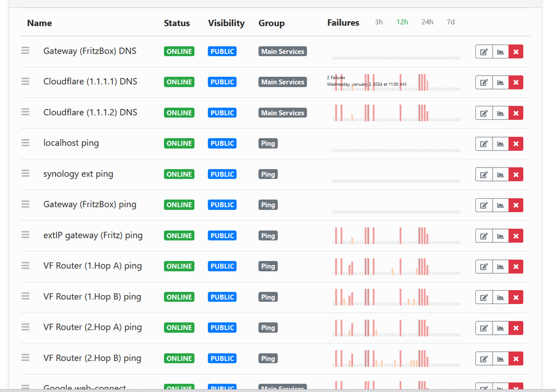View chart for Cloudflare (1.1.1.1) DNS
This screenshot has height=392, width=556.
point(500,82)
